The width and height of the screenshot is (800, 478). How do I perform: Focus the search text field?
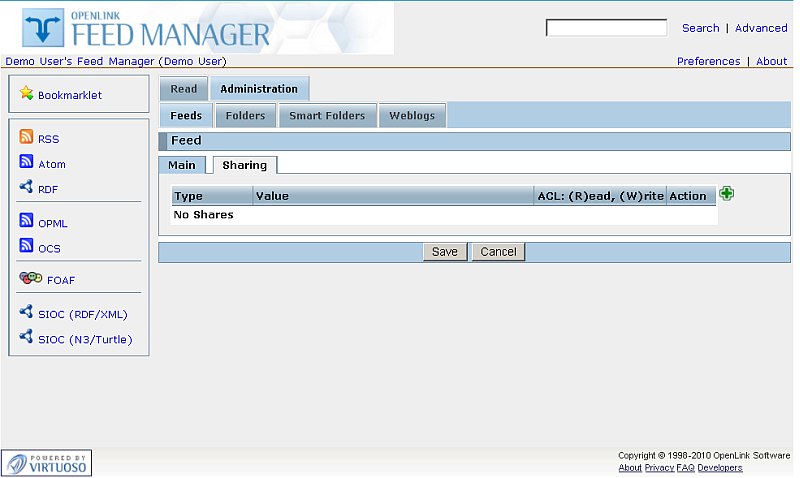click(606, 28)
